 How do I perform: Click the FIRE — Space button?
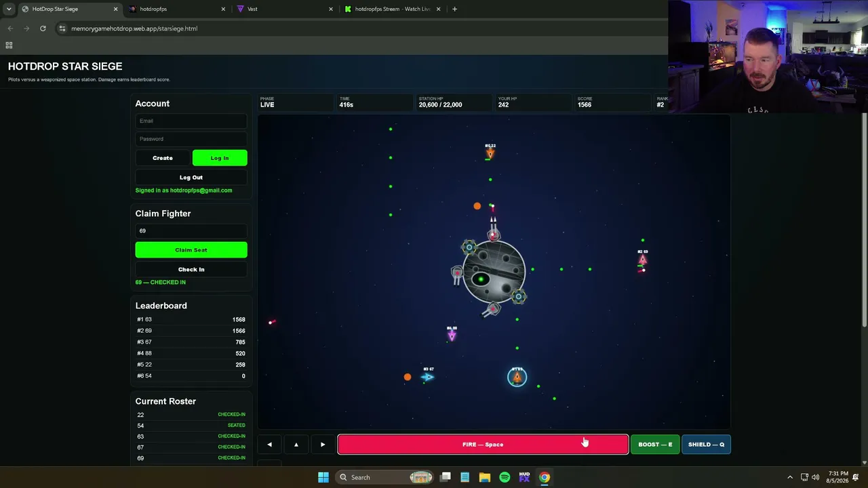[483, 445]
